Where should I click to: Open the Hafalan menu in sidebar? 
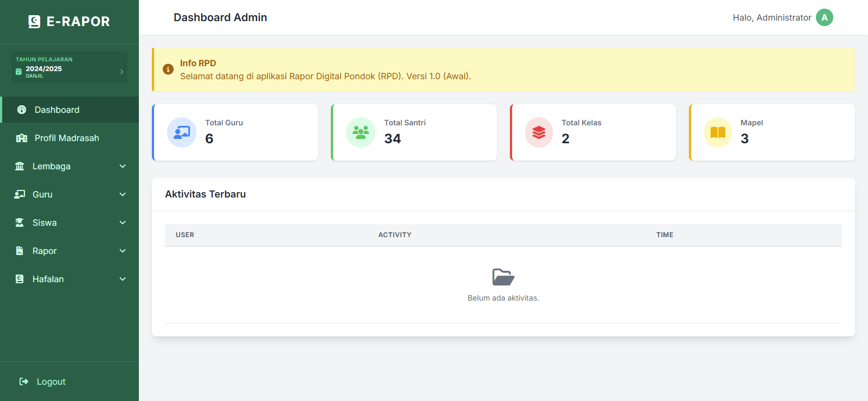pos(48,279)
